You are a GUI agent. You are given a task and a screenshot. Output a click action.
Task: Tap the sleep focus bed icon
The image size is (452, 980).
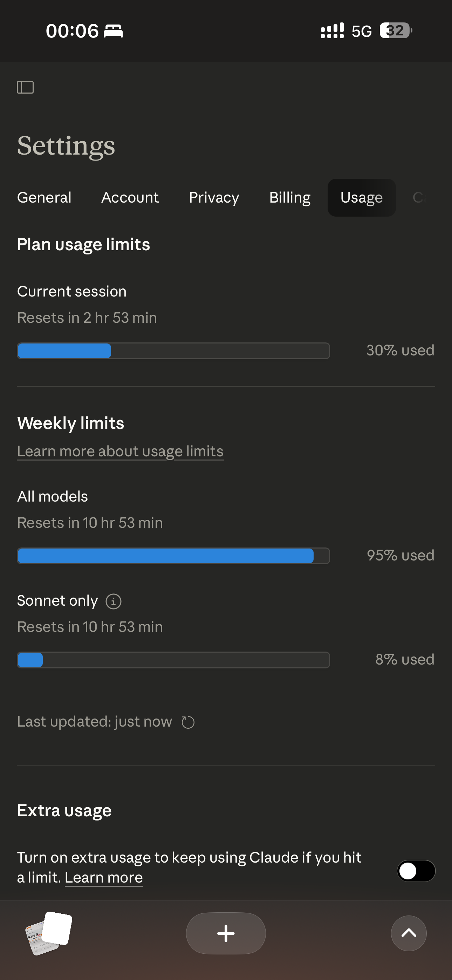point(114,30)
